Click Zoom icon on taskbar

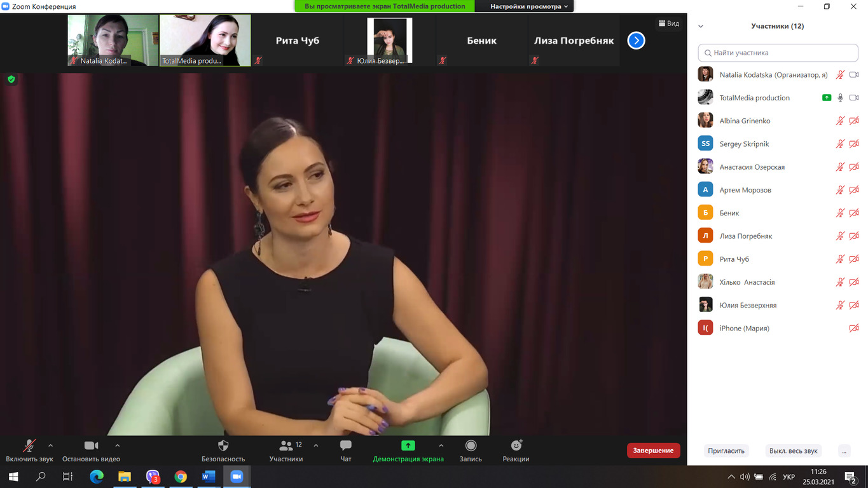click(x=237, y=477)
